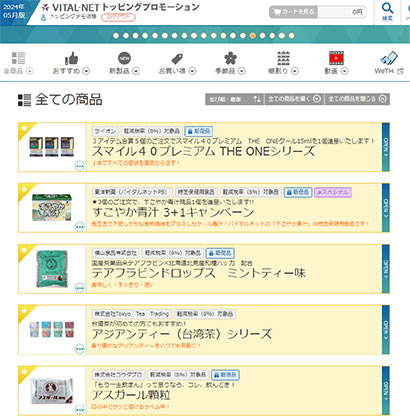The image size is (410, 420).
Task: Click 全ての商品を開く button
Action: (294, 99)
